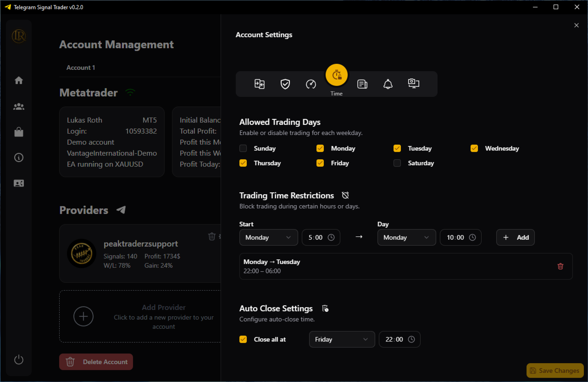Open the end Day dropdown showing Monday

(407, 237)
